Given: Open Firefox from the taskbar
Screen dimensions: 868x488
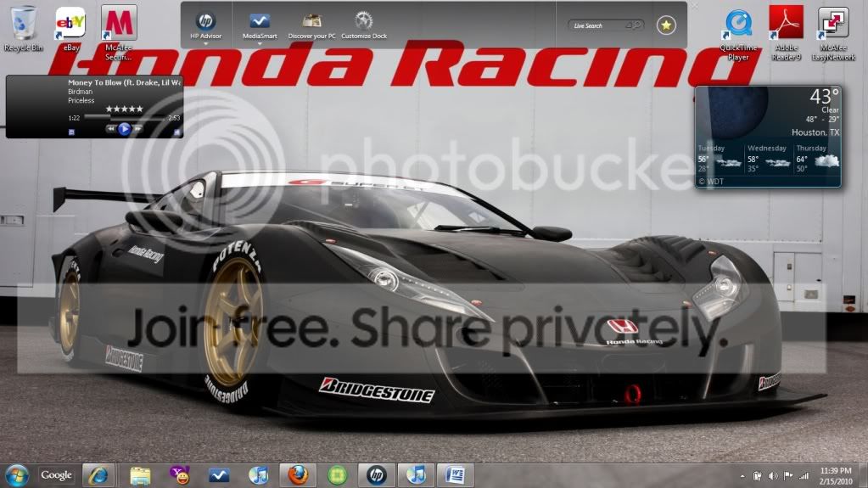Looking at the screenshot, I should 297,475.
